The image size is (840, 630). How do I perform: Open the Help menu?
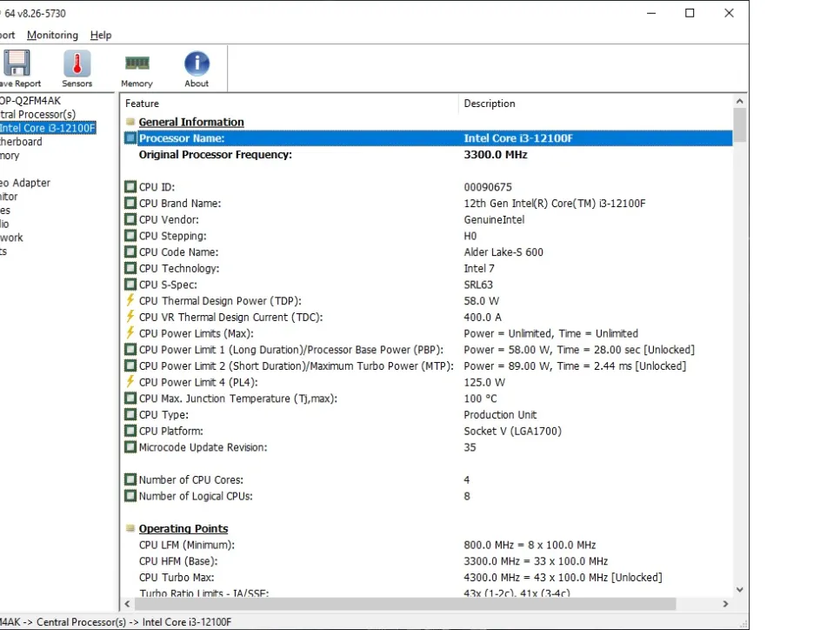101,35
